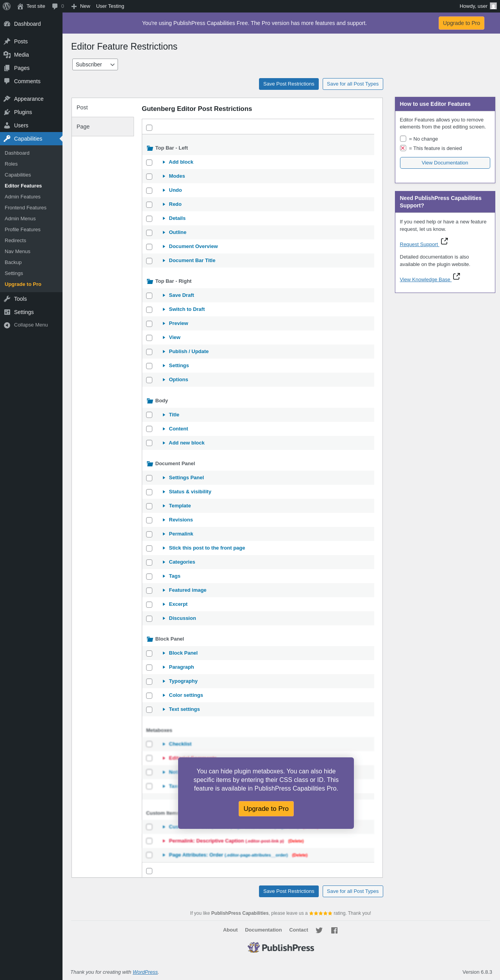Check the Modes restriction checkbox

pos(149,177)
